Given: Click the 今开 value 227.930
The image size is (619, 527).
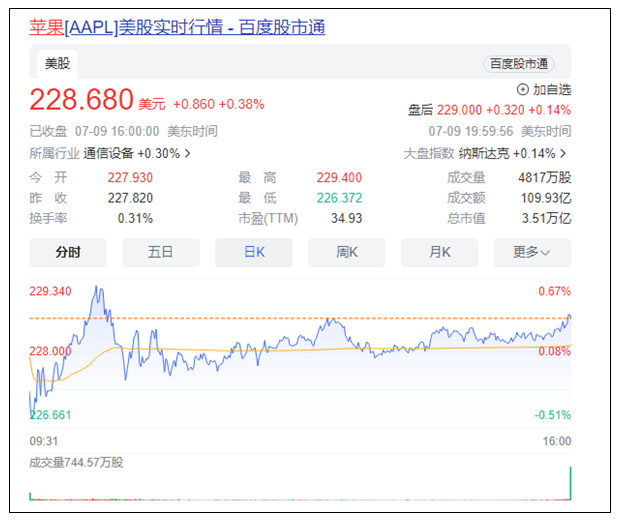Looking at the screenshot, I should (x=130, y=178).
